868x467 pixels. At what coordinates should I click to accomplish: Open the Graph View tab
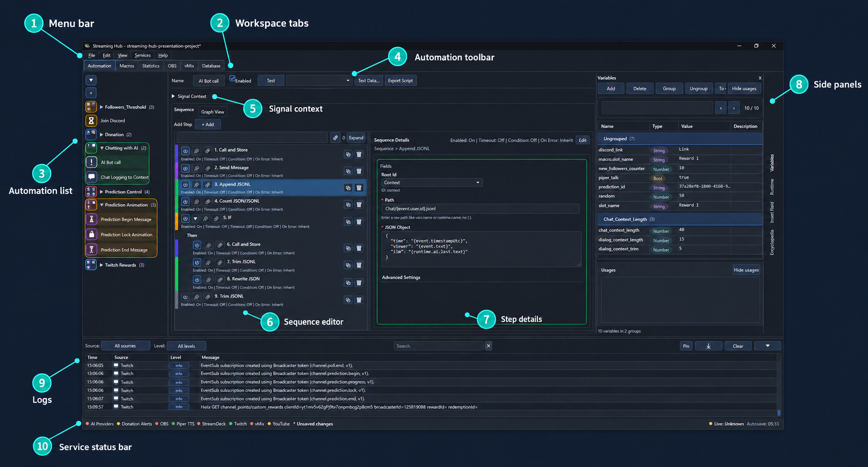click(213, 112)
